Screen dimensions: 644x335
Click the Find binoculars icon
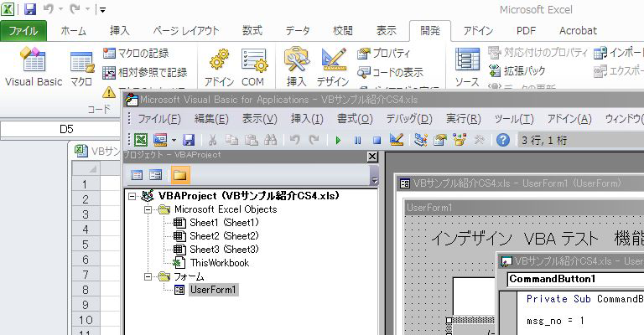[x=270, y=140]
